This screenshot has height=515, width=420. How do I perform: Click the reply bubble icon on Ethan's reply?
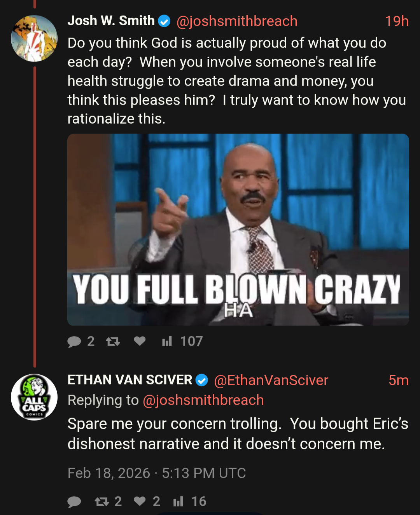coord(74,502)
